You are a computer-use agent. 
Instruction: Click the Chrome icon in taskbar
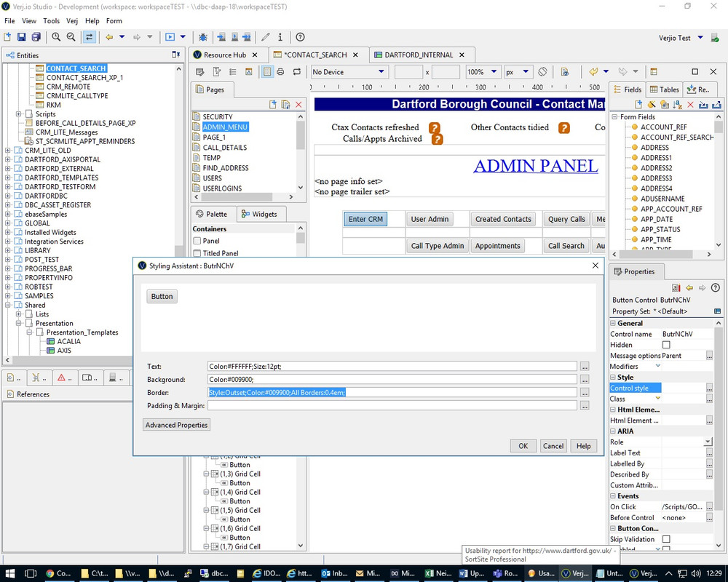coord(50,573)
